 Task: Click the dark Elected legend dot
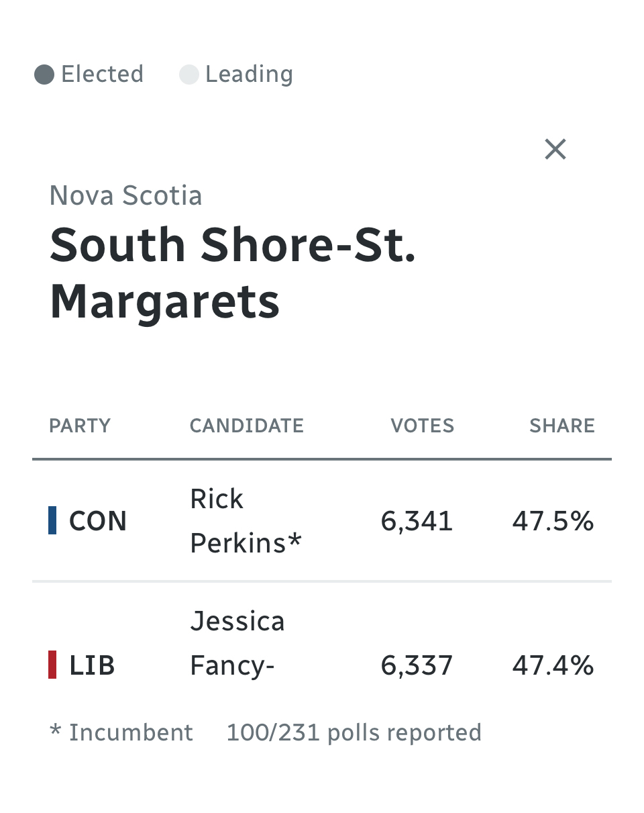(x=44, y=75)
